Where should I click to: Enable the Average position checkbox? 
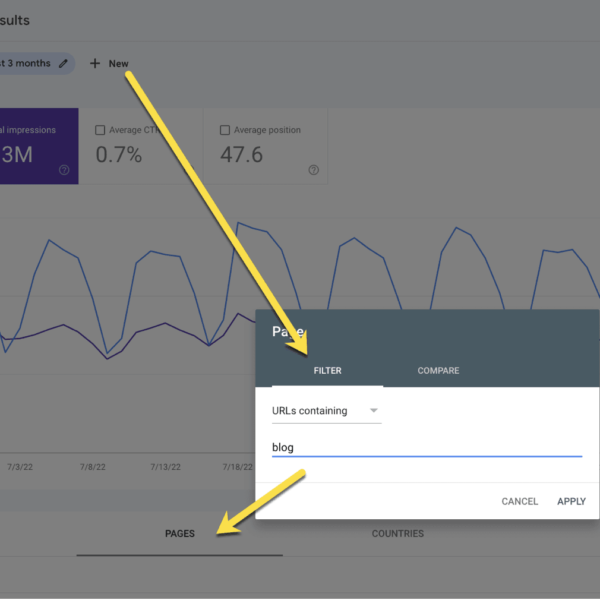pyautogui.click(x=225, y=130)
